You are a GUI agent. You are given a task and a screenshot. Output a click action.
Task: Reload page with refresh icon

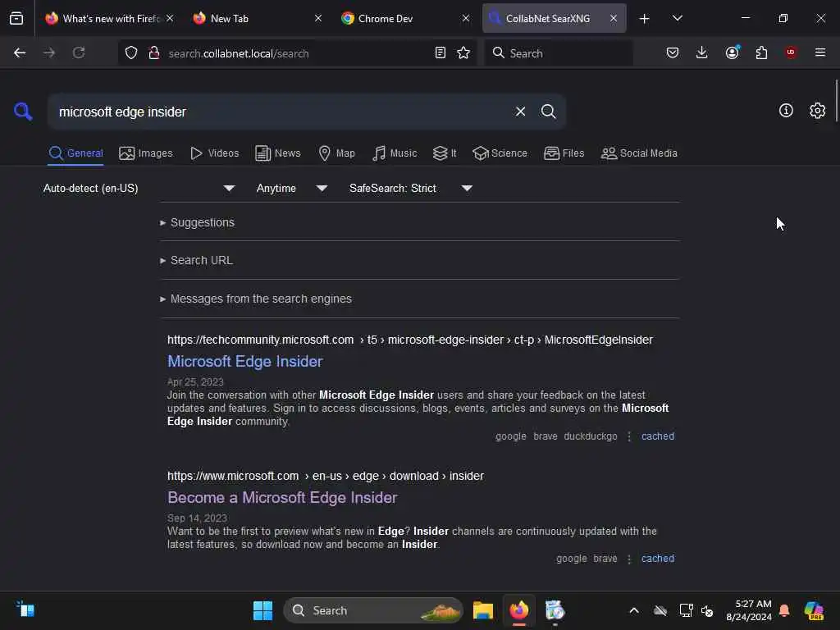pyautogui.click(x=79, y=52)
